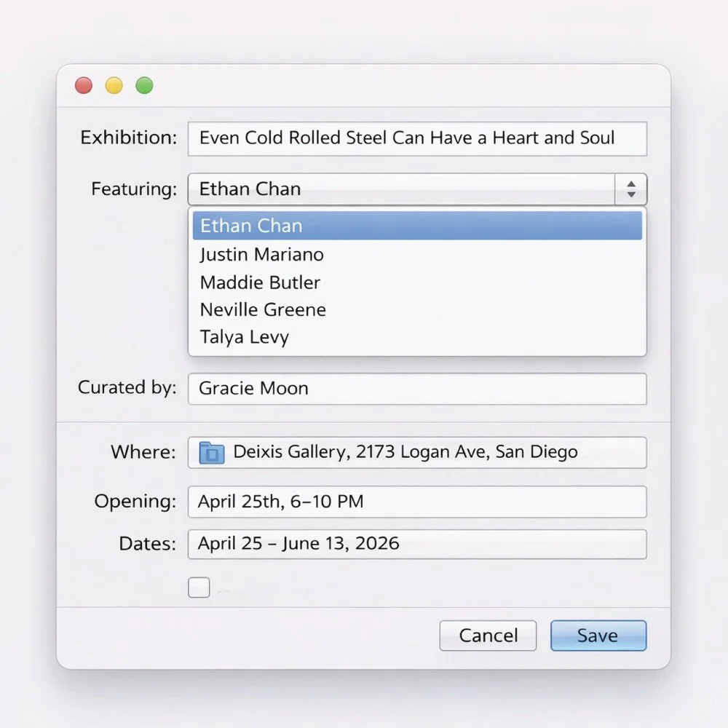The width and height of the screenshot is (728, 728).
Task: Click the Cancel button
Action: tap(488, 636)
